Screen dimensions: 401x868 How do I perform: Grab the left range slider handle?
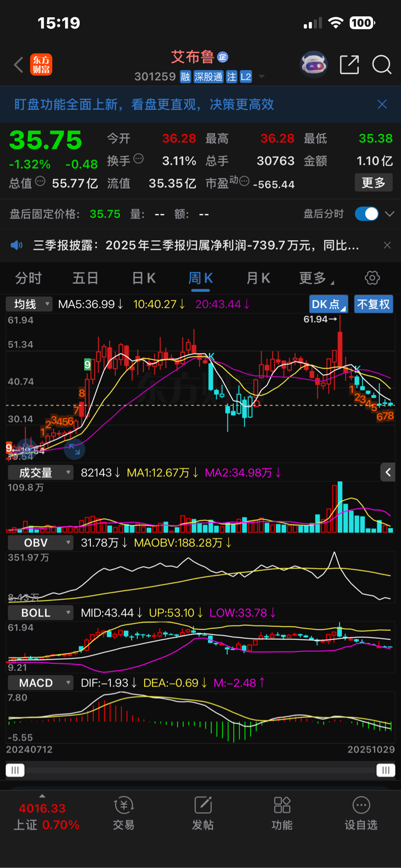click(x=15, y=770)
